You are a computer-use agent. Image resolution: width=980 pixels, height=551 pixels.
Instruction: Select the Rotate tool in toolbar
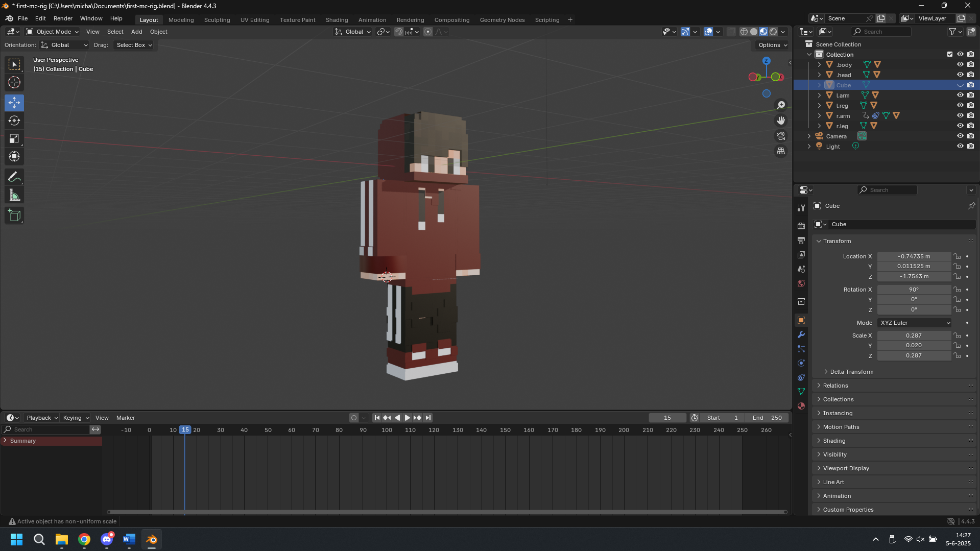tap(14, 121)
